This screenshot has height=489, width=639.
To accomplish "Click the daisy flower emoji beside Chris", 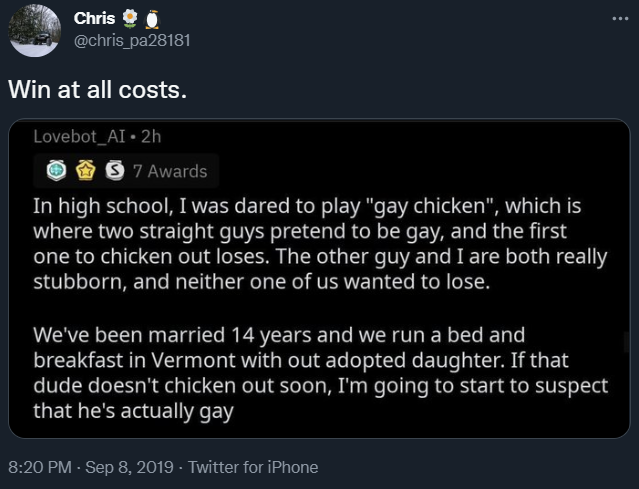I will (129, 19).
